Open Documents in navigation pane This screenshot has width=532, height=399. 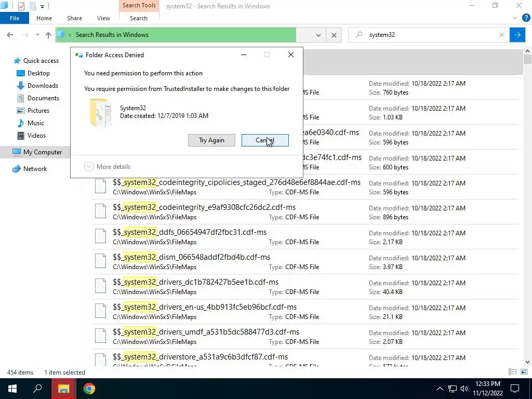[38, 98]
